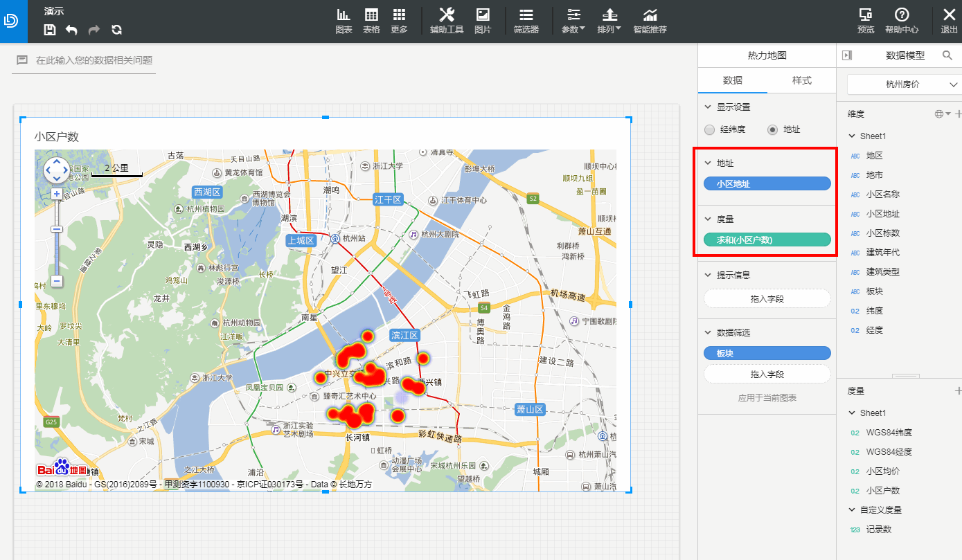Screen dimensions: 962x560
Task: Select the WGS84纬度 measure
Action: point(889,433)
